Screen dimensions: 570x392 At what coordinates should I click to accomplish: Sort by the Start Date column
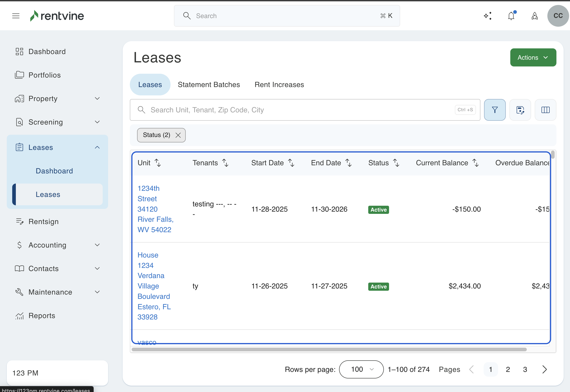point(291,163)
